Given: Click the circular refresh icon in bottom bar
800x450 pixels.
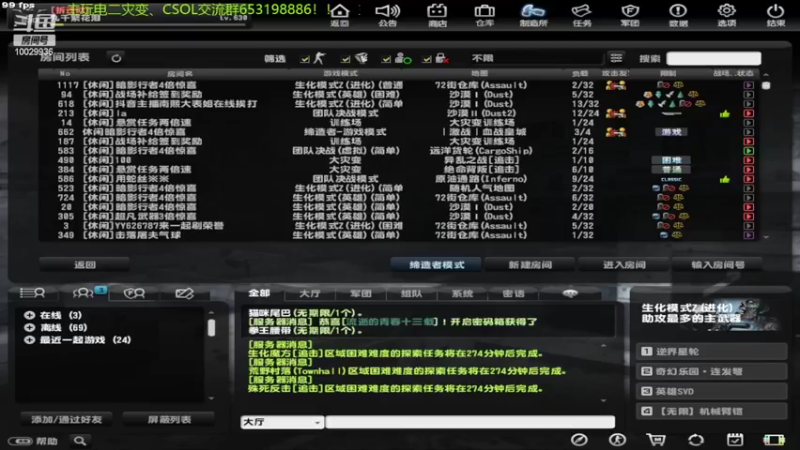Looking at the screenshot, I should 696,439.
